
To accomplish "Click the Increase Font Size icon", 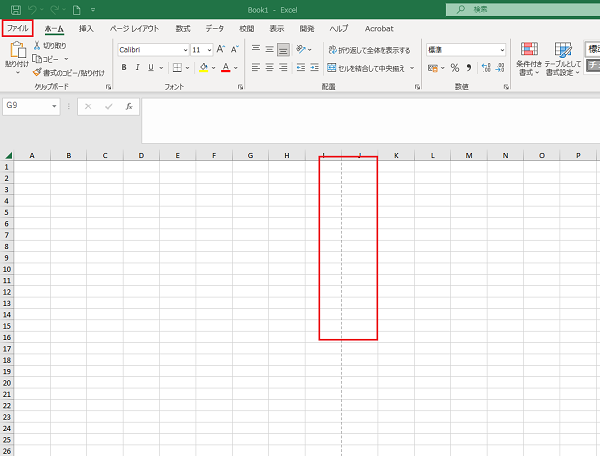I will click(220, 49).
